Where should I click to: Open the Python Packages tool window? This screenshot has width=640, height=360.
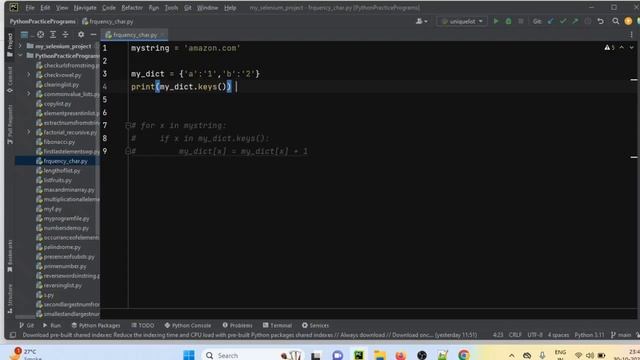[96, 325]
